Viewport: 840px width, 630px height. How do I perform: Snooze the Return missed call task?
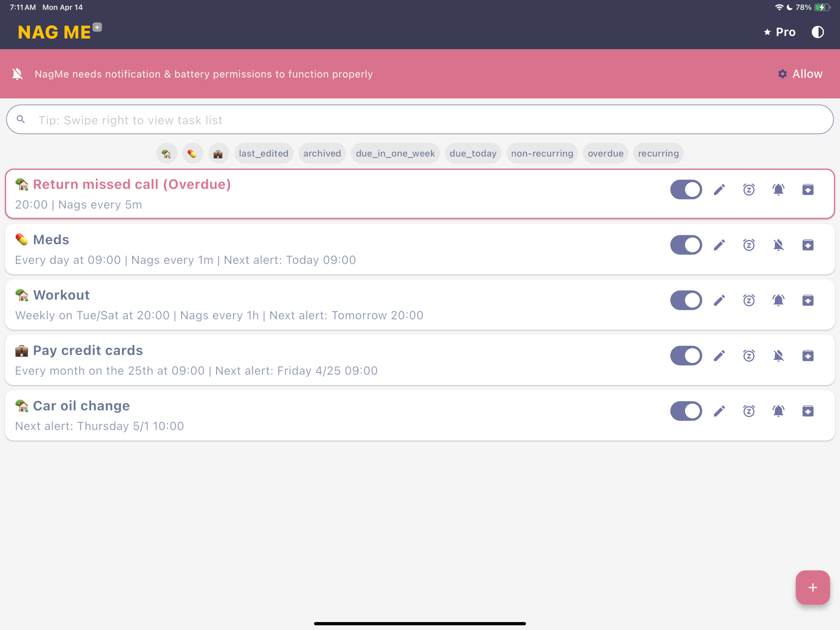pyautogui.click(x=749, y=190)
